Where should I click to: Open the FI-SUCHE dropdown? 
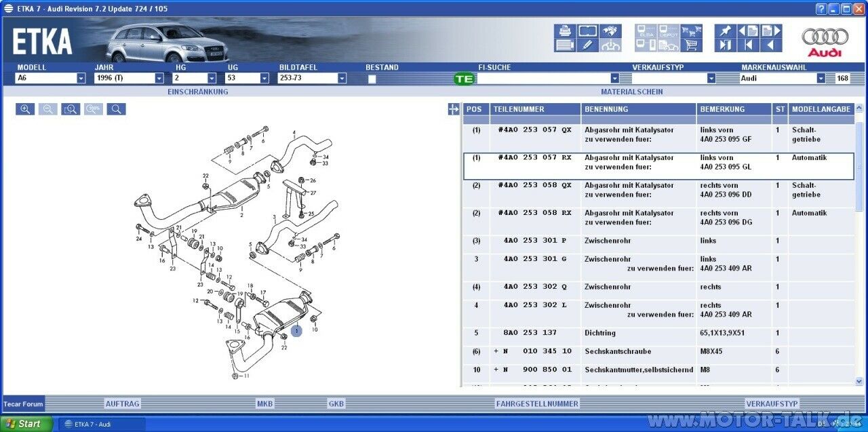pyautogui.click(x=615, y=79)
